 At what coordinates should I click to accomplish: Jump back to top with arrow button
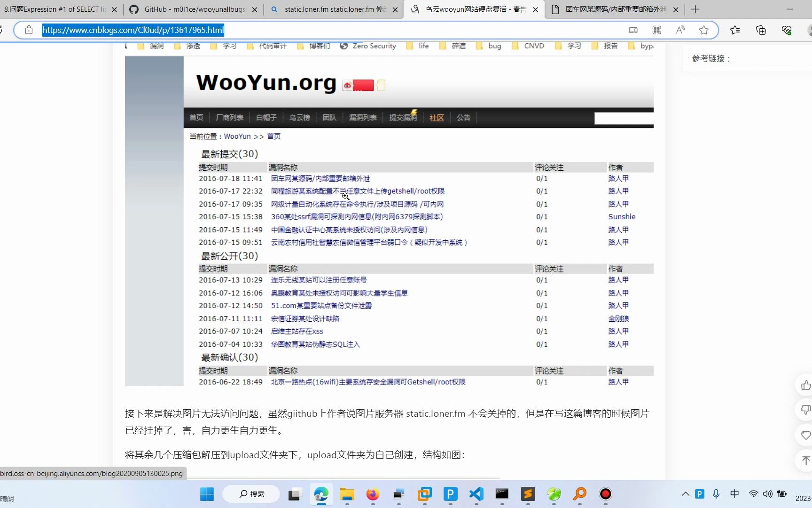click(x=805, y=460)
